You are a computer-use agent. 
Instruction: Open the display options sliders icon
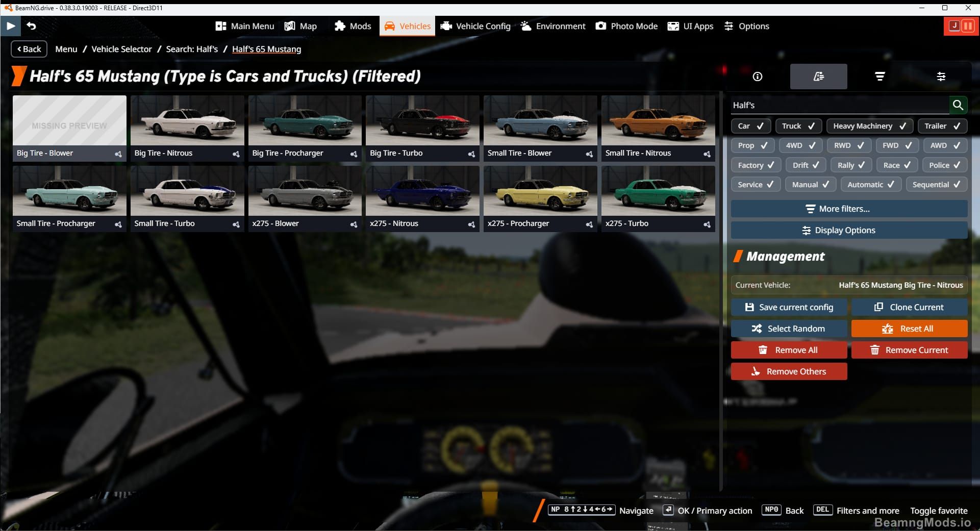941,77
